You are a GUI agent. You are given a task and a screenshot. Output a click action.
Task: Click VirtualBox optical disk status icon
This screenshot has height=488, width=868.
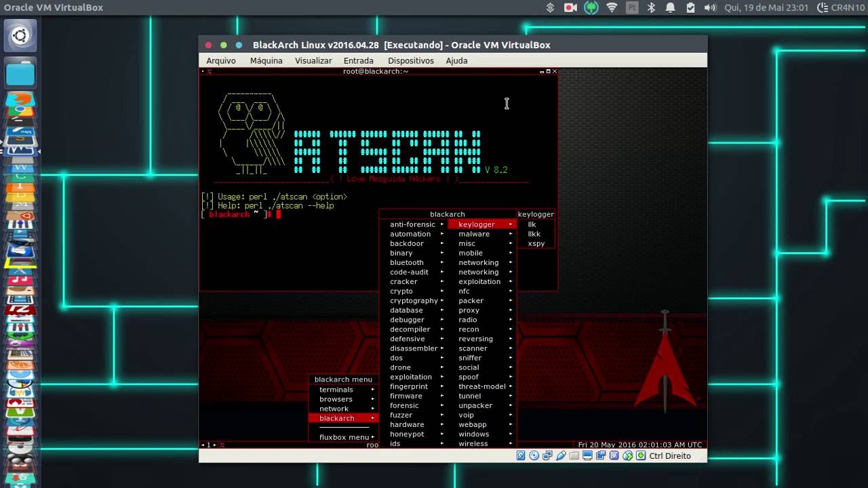534,455
